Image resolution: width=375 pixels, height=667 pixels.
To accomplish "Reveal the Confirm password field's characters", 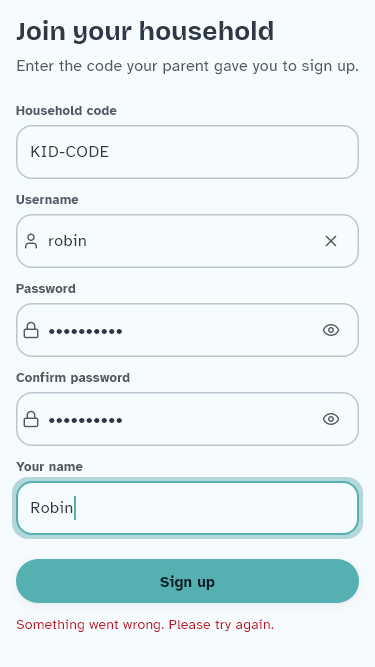I will click(x=331, y=419).
